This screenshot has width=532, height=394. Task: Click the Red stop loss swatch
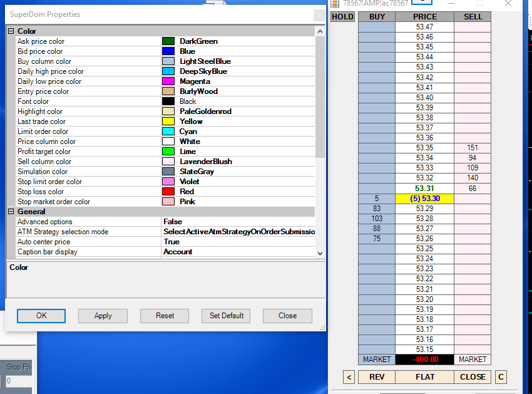pyautogui.click(x=168, y=192)
